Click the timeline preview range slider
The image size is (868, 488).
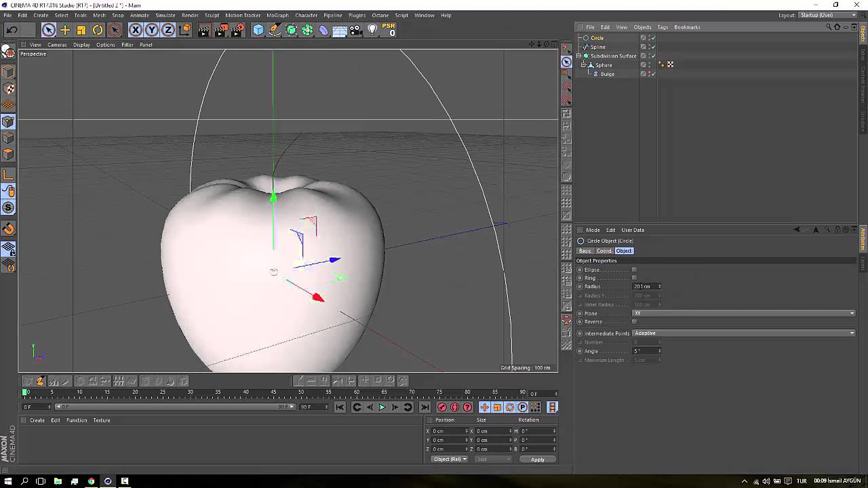point(174,407)
